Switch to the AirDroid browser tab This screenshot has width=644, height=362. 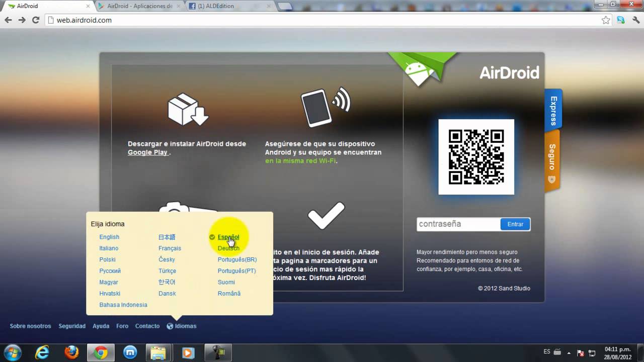point(48,6)
